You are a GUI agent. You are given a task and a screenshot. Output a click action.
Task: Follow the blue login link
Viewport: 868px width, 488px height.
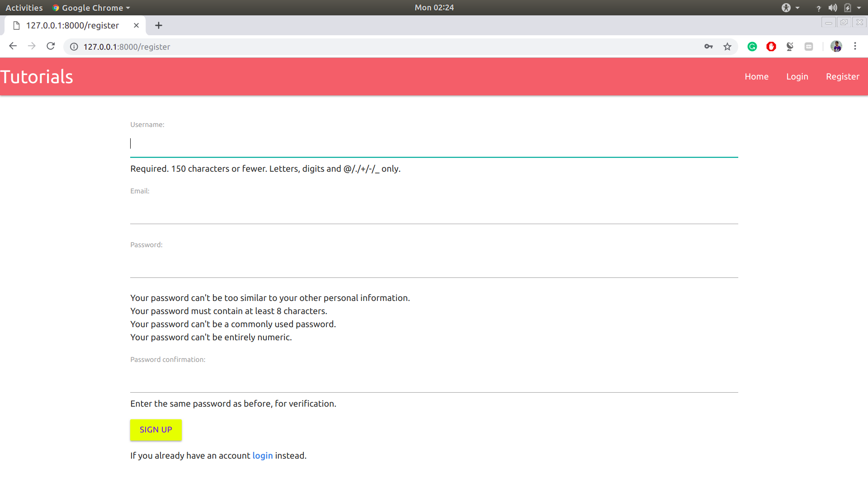click(262, 455)
